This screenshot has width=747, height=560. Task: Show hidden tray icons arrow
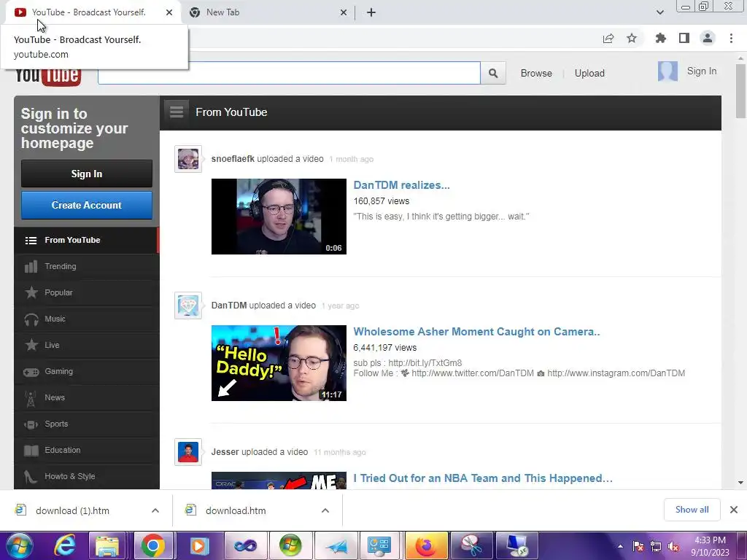coord(620,547)
